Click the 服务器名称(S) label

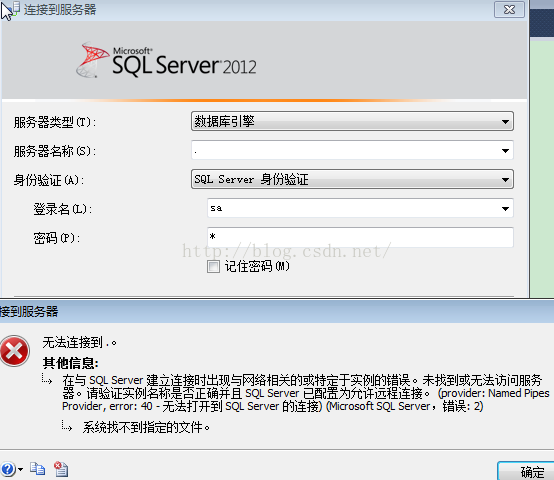(x=55, y=151)
